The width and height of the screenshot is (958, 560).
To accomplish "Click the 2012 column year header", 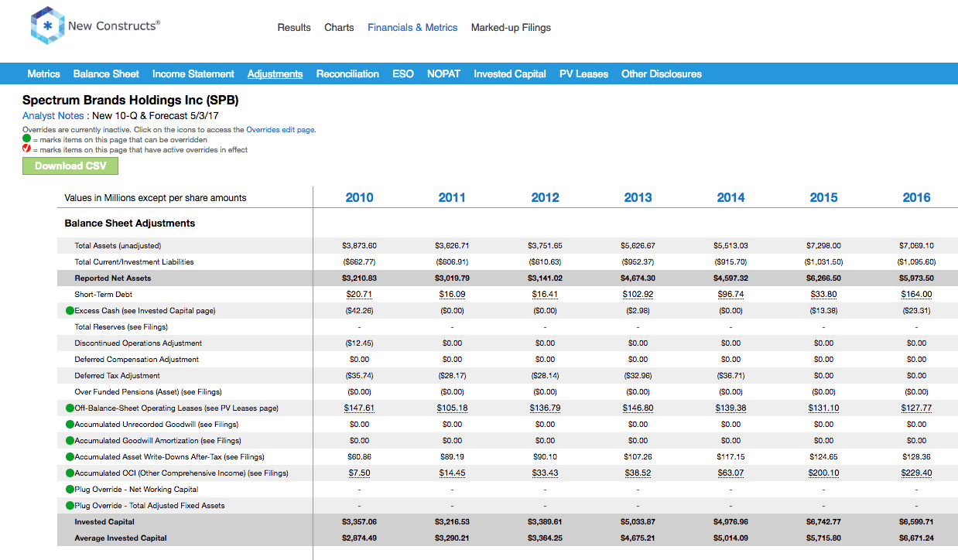I will pos(545,197).
